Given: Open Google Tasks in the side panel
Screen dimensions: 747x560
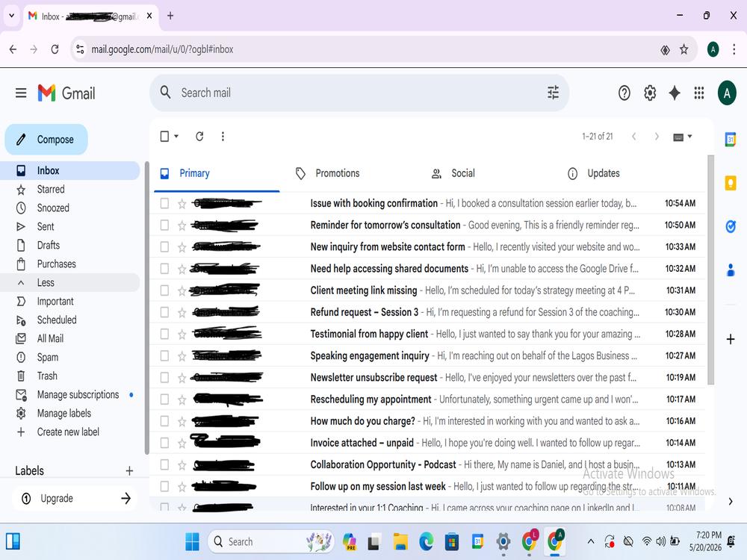Looking at the screenshot, I should pos(731,227).
